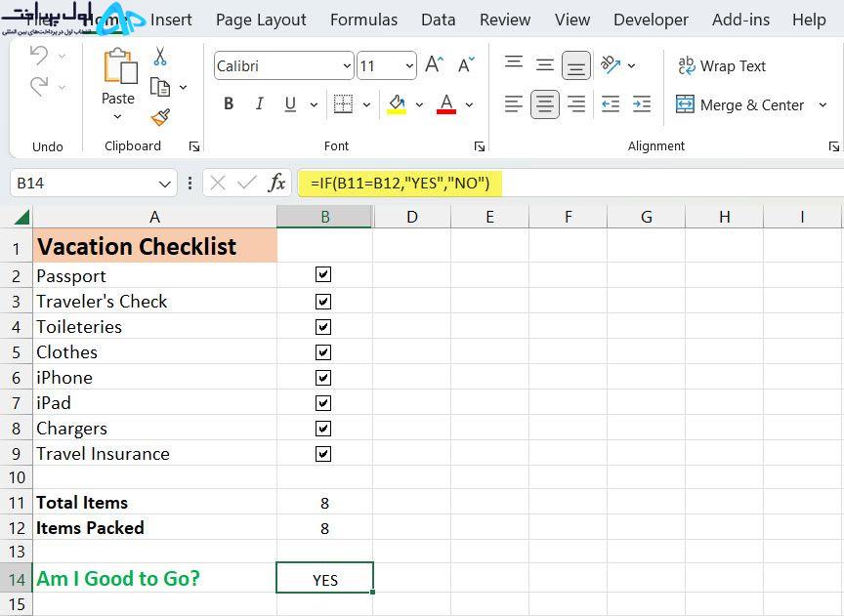Open the Name Box dropdown arrow
Screen dimensions: 844x616
[x=165, y=184]
